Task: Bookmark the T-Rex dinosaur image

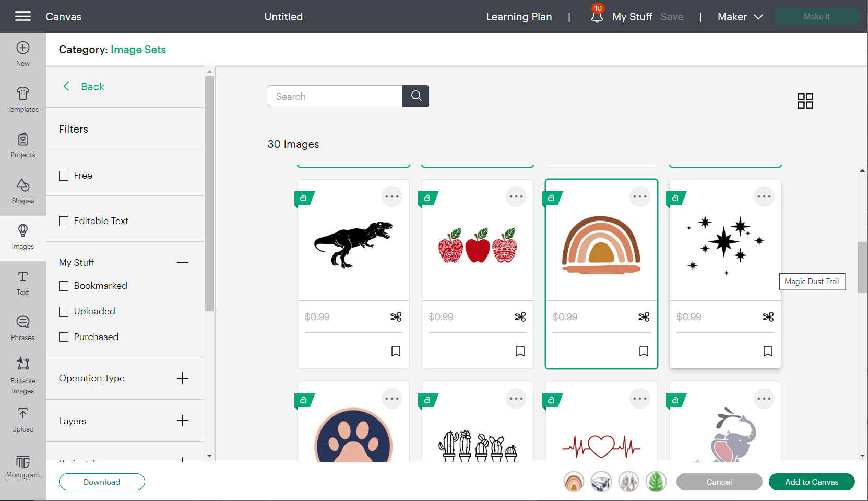Action: [396, 351]
